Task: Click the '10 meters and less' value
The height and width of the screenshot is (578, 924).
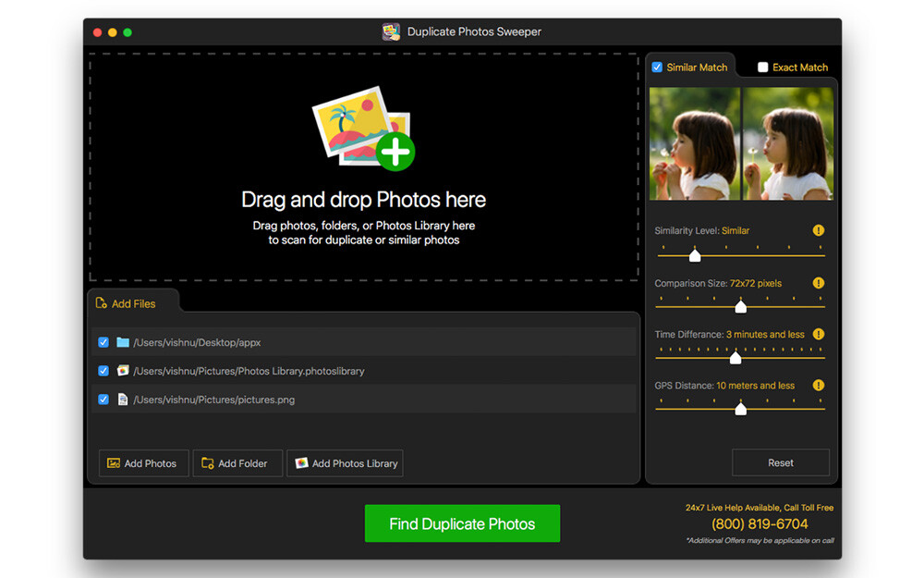Action: click(756, 386)
